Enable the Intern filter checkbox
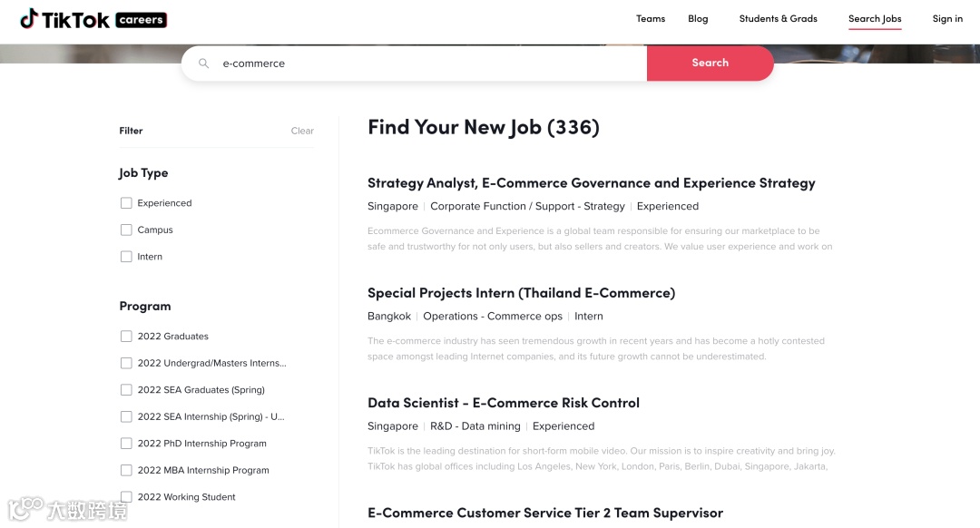This screenshot has height=528, width=980. (126, 257)
